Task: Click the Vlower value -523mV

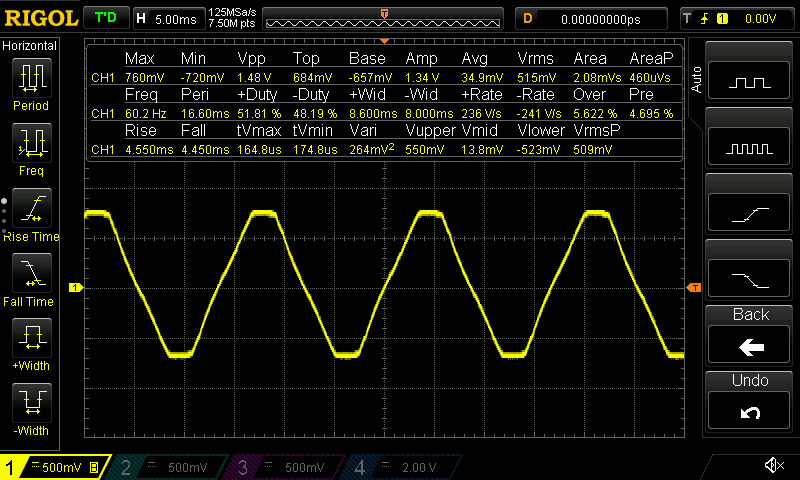Action: pos(539,150)
